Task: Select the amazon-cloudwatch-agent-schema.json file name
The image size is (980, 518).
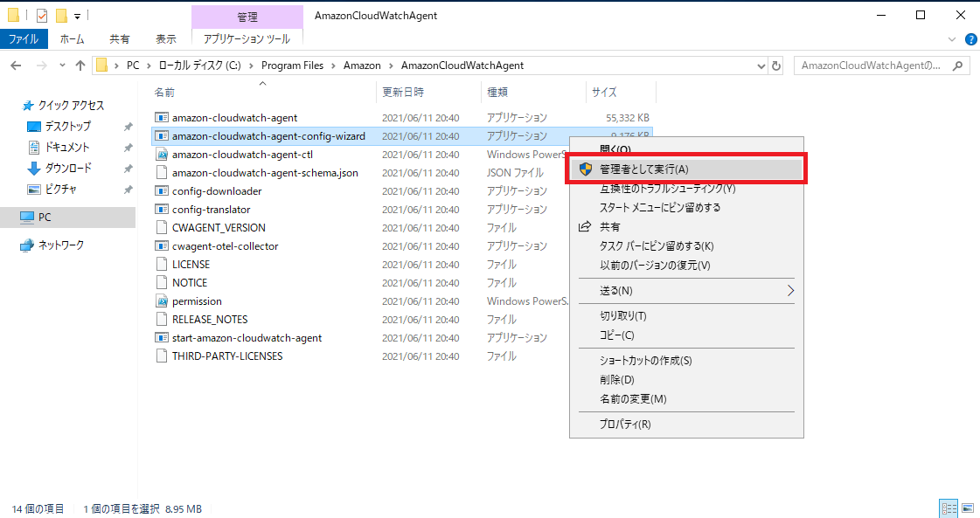Action: coord(265,173)
